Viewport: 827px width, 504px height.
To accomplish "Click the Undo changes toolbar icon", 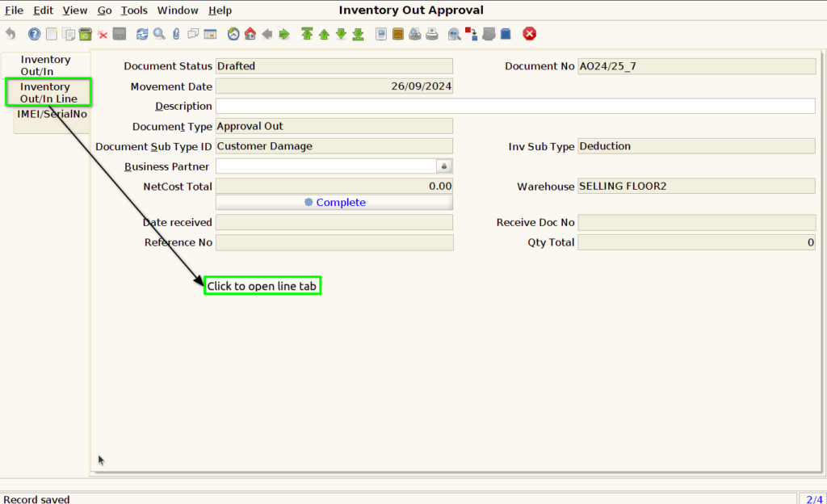I will (x=10, y=34).
